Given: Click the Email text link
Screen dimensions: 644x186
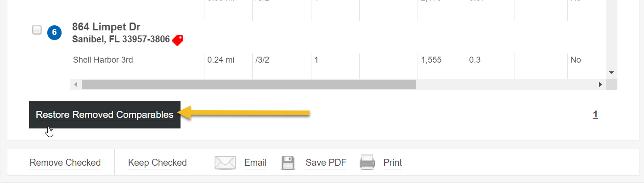Looking at the screenshot, I should click(255, 163).
